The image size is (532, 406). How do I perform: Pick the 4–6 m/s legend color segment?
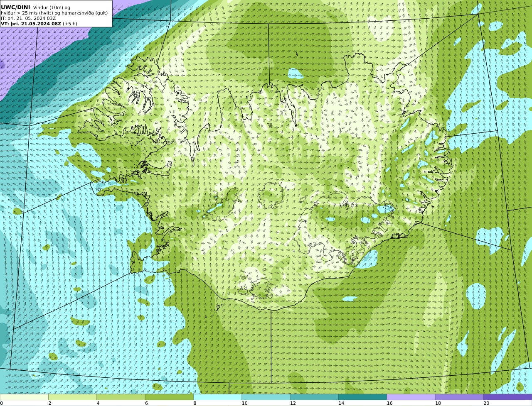point(121,397)
